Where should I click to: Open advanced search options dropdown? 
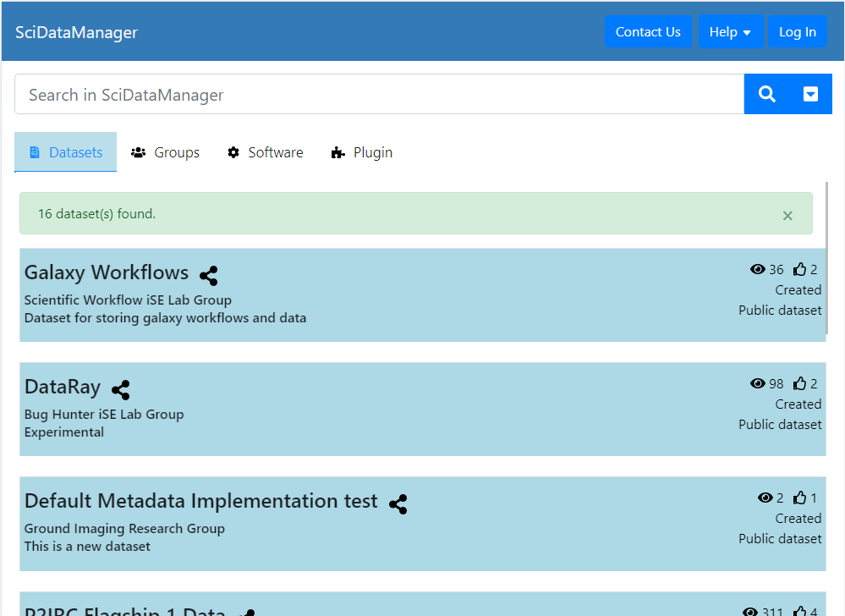tap(810, 94)
